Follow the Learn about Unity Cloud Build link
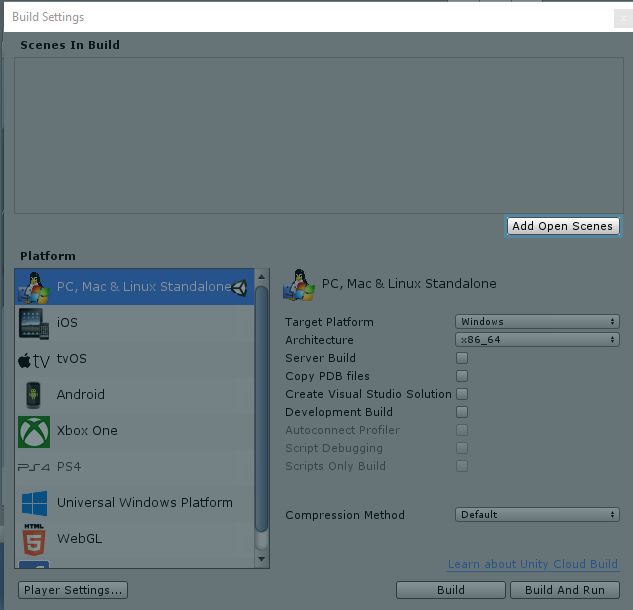Image resolution: width=633 pixels, height=610 pixels. tap(532, 565)
